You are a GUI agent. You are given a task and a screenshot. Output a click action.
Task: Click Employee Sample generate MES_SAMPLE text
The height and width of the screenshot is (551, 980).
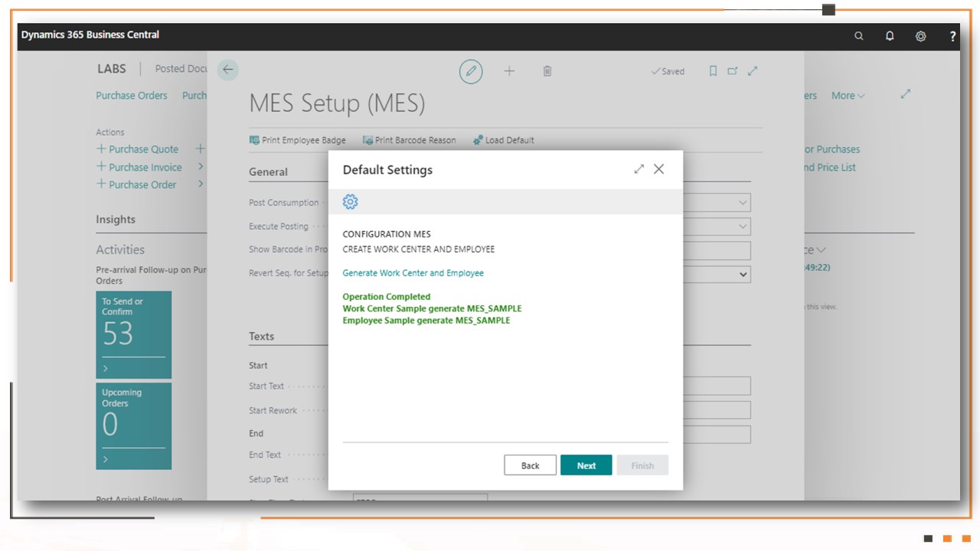coord(426,321)
